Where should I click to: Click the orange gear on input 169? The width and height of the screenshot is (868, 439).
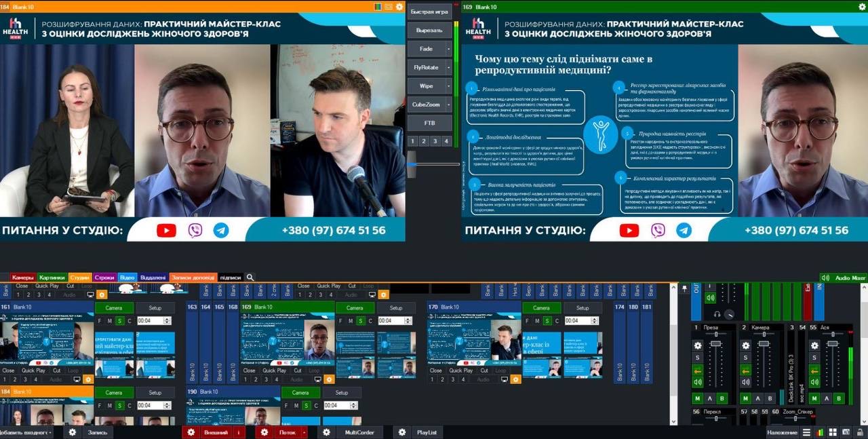[328, 379]
